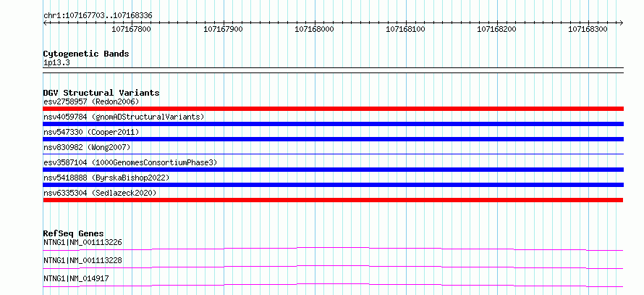Viewport: 644px width, 295px height.
Task: Click the blue bar for nsv547330
Action: 334,139
